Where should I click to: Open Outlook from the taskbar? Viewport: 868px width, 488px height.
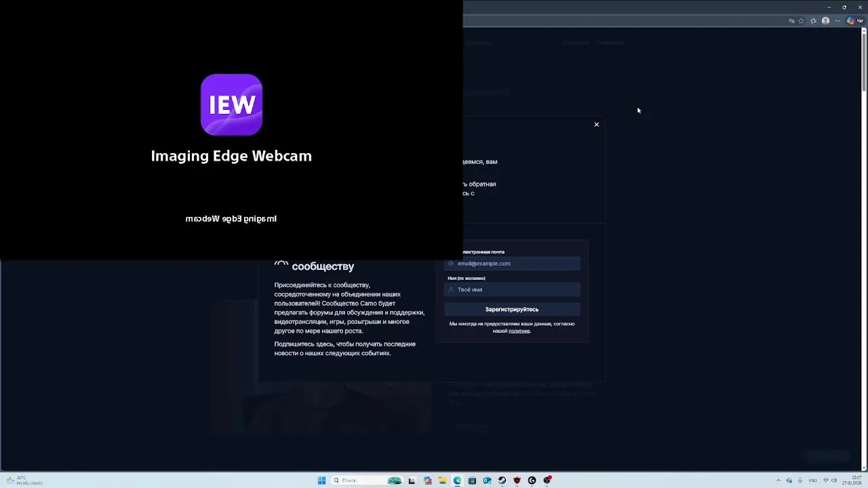click(x=487, y=481)
